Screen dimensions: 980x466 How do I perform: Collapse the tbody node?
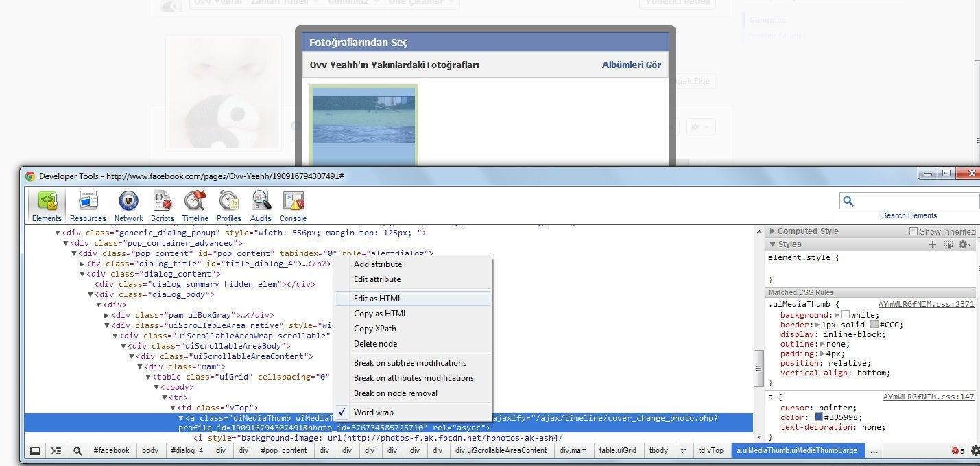(156, 388)
